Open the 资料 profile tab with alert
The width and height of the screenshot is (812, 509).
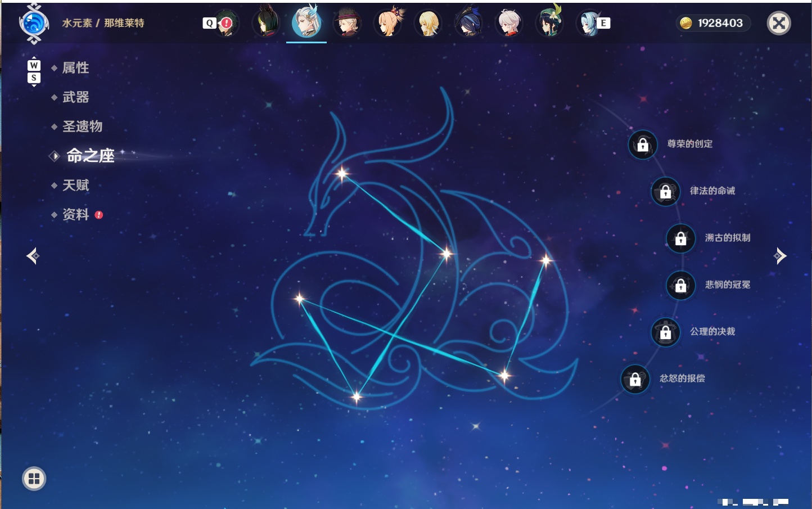(x=76, y=214)
